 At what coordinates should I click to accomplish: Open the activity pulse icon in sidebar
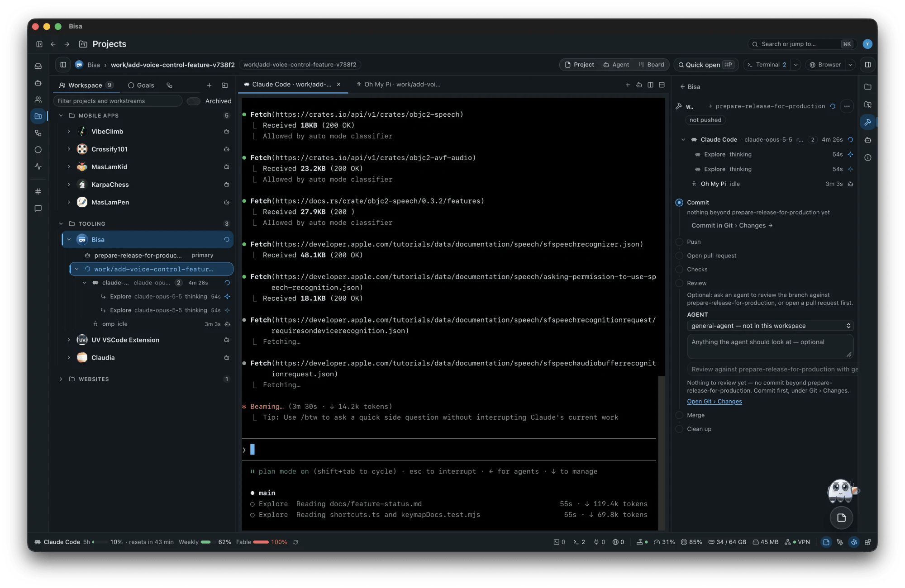(x=38, y=166)
